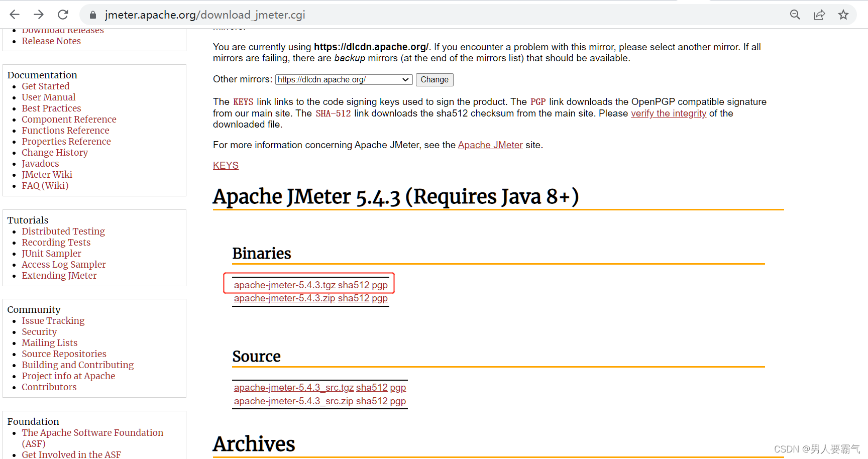Viewport: 868px width, 459px height.
Task: Download apache-jmeter-5.4.3_src.tgz source
Action: (x=294, y=388)
